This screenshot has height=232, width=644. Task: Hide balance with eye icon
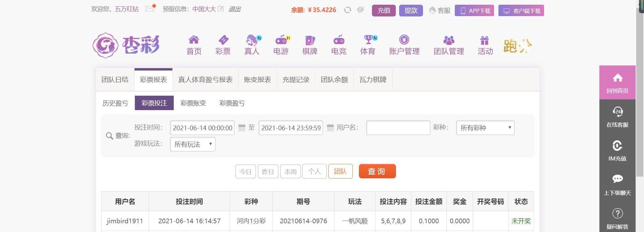[361, 10]
